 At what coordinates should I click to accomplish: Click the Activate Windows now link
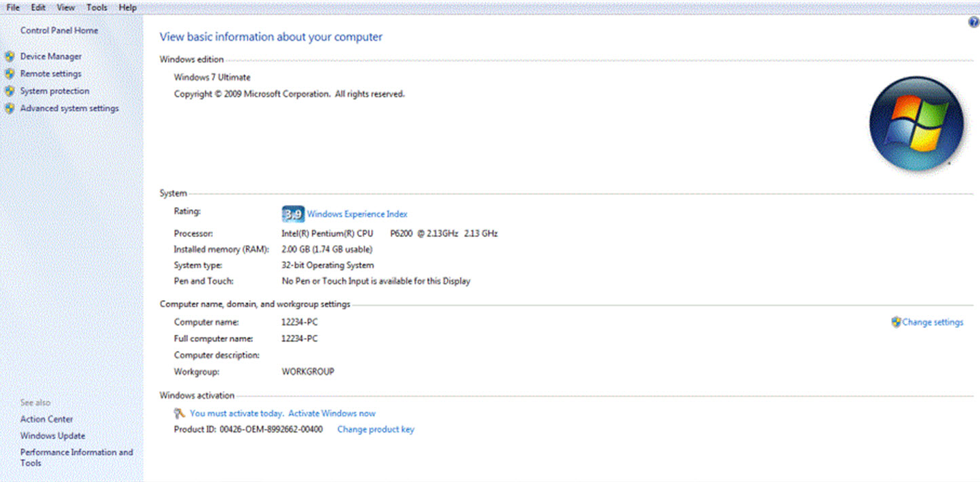tap(332, 413)
